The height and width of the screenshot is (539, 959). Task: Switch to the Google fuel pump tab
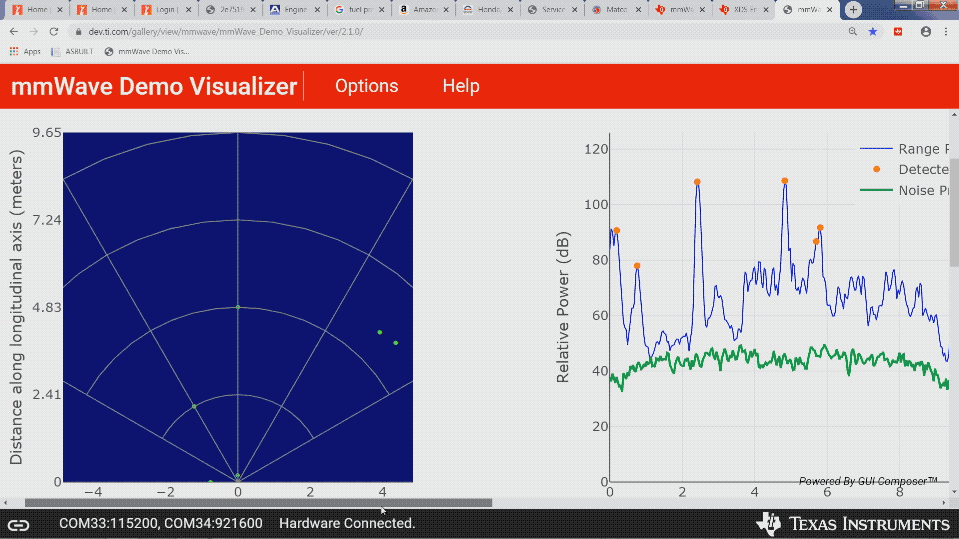[x=357, y=10]
